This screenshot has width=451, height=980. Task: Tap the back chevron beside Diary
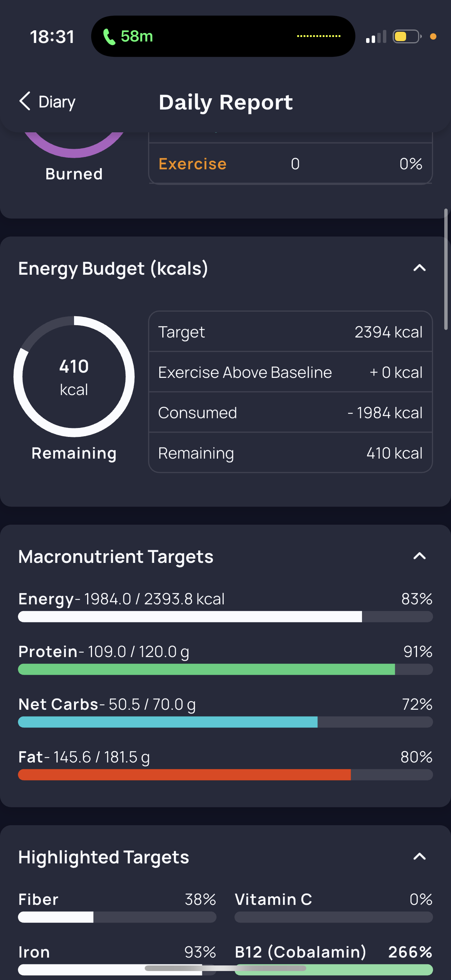(25, 101)
